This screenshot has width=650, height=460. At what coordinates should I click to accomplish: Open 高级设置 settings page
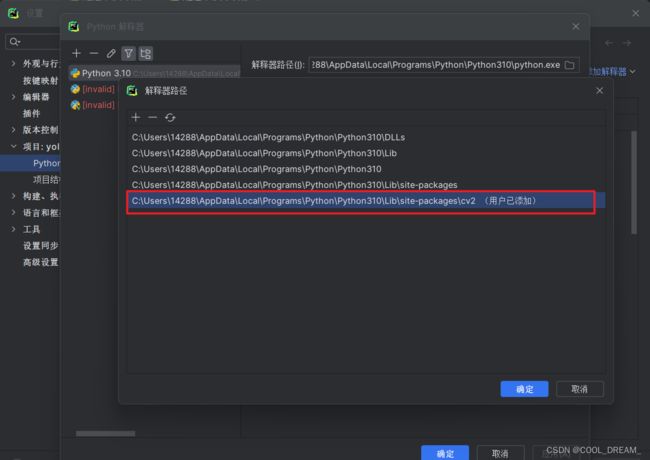[40, 262]
